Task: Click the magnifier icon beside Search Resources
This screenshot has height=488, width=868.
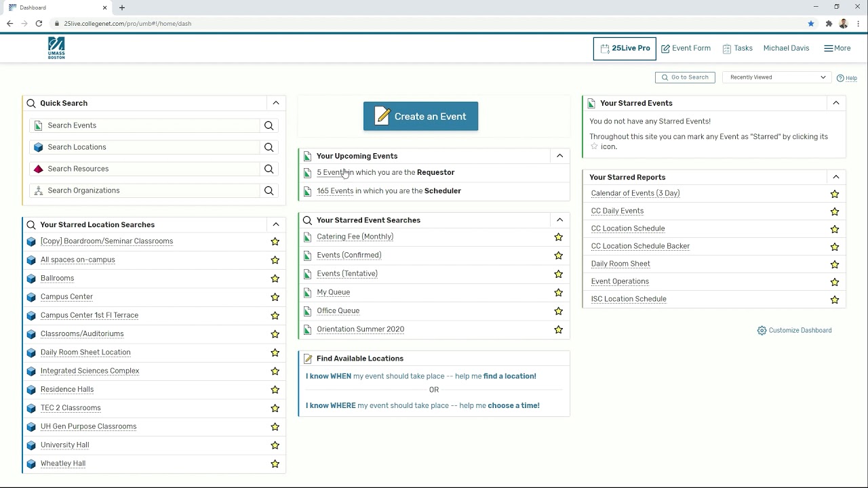Action: pyautogui.click(x=269, y=169)
